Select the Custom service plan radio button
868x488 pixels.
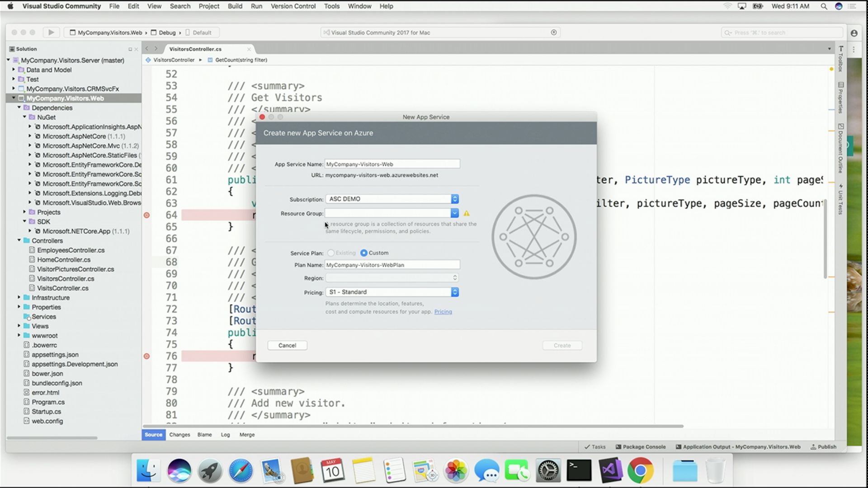364,253
